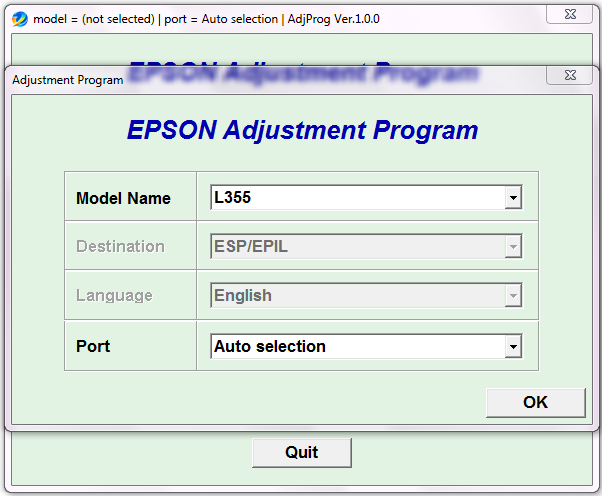Click the disabled Language dropdown arrow
Screen dimensions: 602x496
coord(513,296)
